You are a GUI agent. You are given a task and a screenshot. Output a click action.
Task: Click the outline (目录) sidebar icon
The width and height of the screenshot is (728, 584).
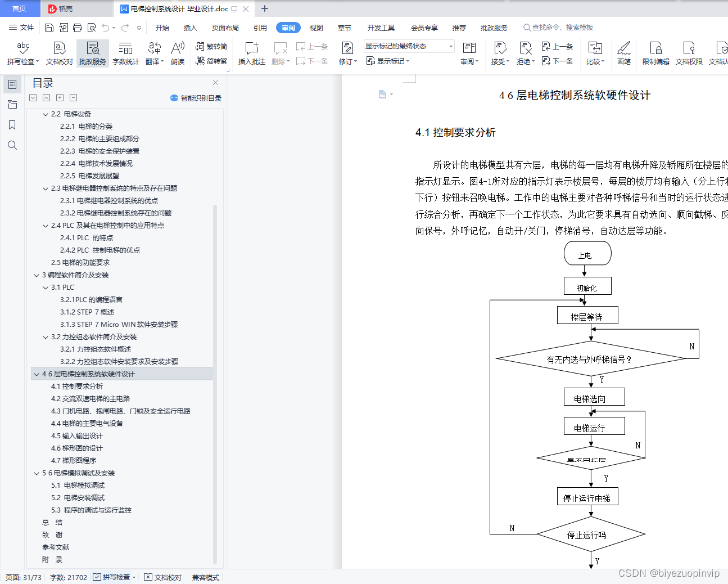coord(12,84)
